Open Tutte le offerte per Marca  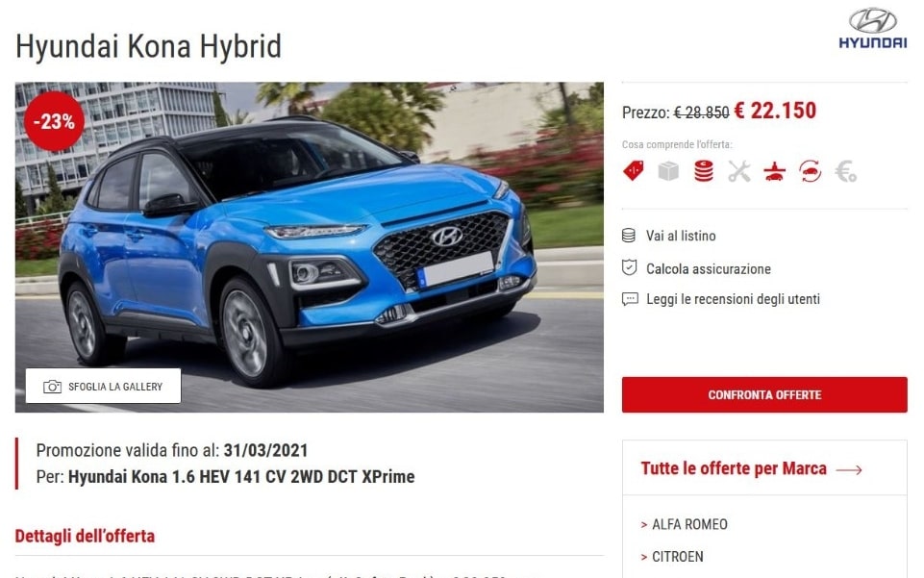coord(734,468)
